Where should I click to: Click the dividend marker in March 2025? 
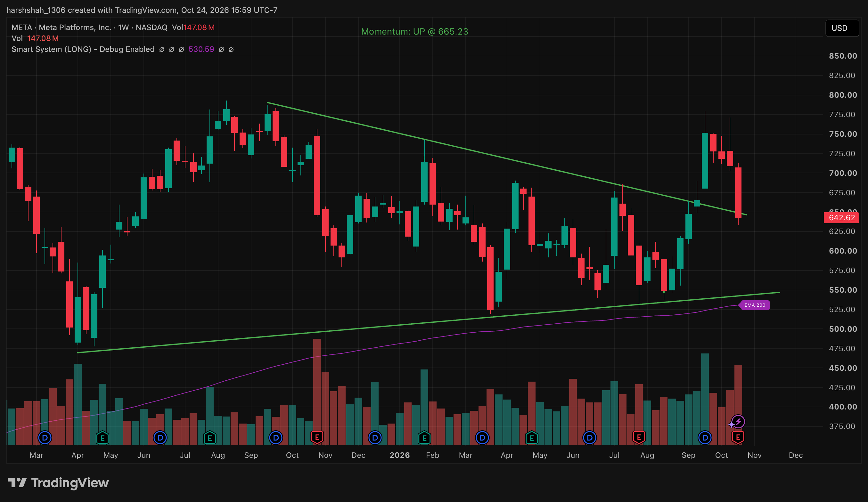[x=45, y=438]
